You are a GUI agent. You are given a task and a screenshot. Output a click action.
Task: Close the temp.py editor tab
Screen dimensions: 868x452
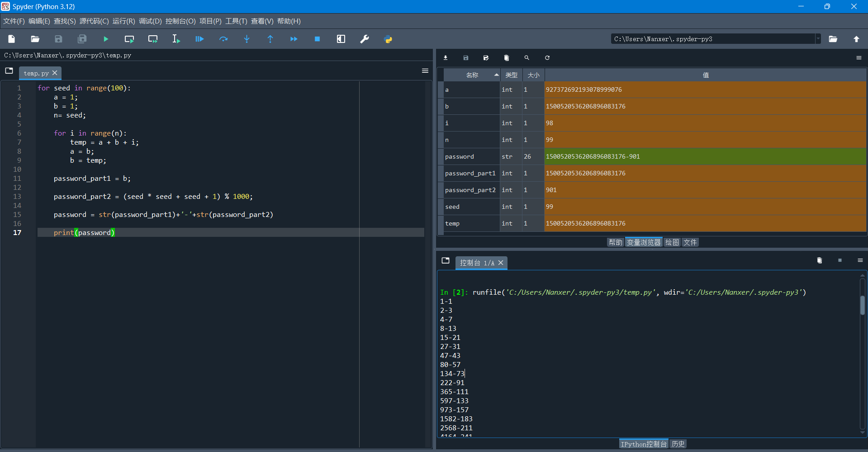point(55,73)
